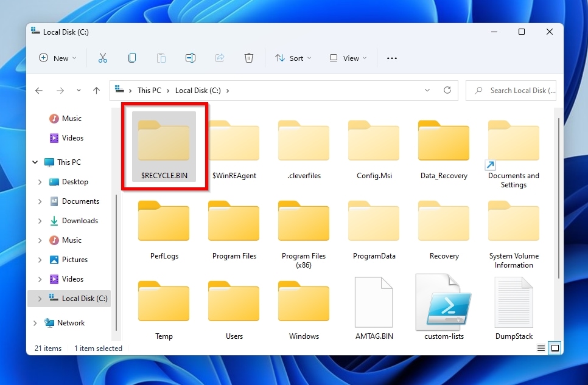The height and width of the screenshot is (385, 588).
Task: Switch to large thumbnails view
Action: click(555, 347)
